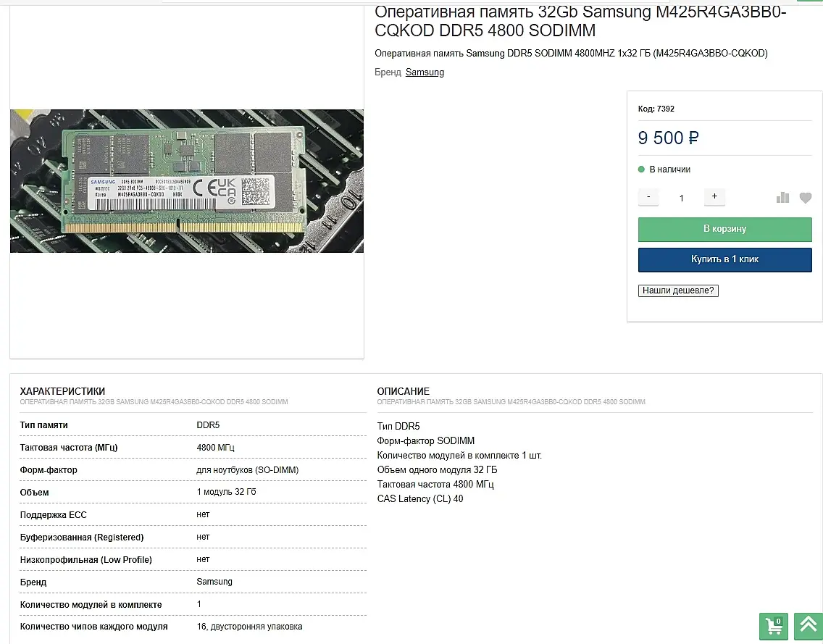Select Samsung value in Бренд row
Viewport: 823px width, 644px height.
click(x=214, y=582)
